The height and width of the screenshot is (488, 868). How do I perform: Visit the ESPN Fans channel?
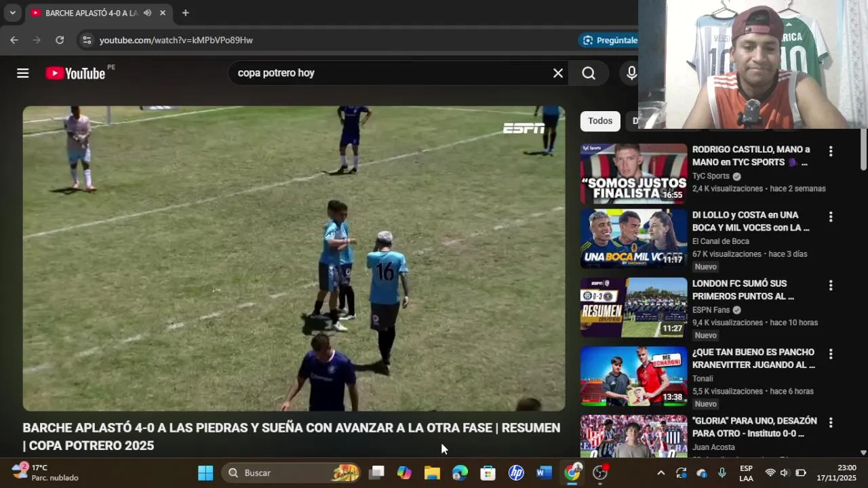[711, 310]
